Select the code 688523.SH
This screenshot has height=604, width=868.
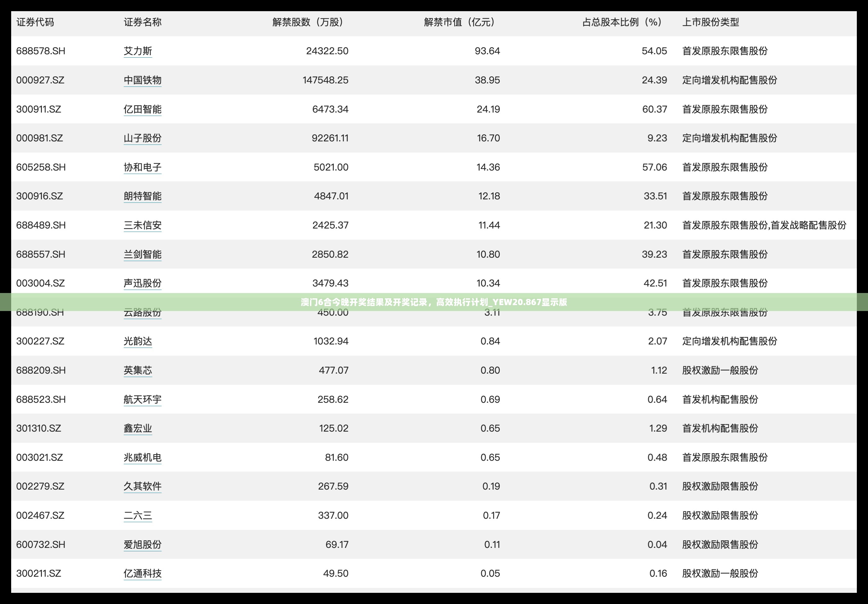click(41, 399)
